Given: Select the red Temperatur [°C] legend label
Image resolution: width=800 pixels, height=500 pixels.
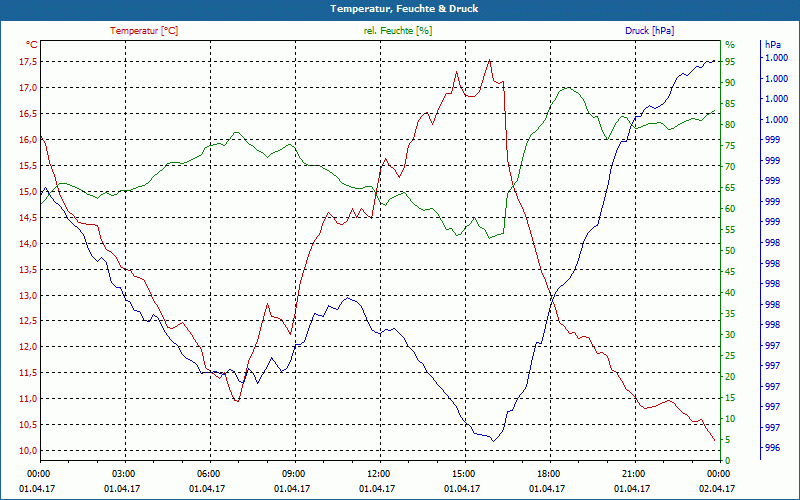Looking at the screenshot, I should pyautogui.click(x=144, y=31).
